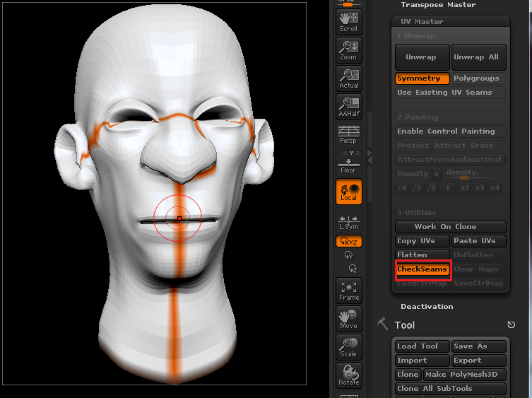Collapse the UV Master sub-palette
The height and width of the screenshot is (398, 532).
click(x=422, y=22)
